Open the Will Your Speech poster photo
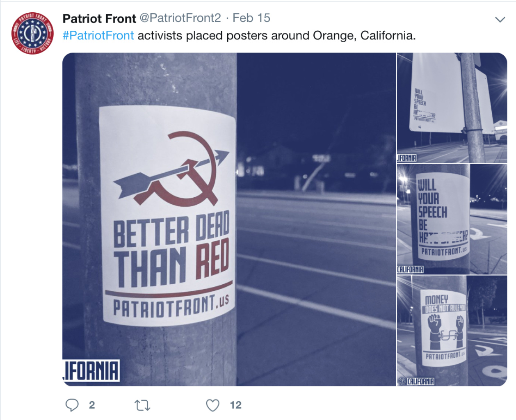Viewport: 516px width, 420px height. [452, 219]
